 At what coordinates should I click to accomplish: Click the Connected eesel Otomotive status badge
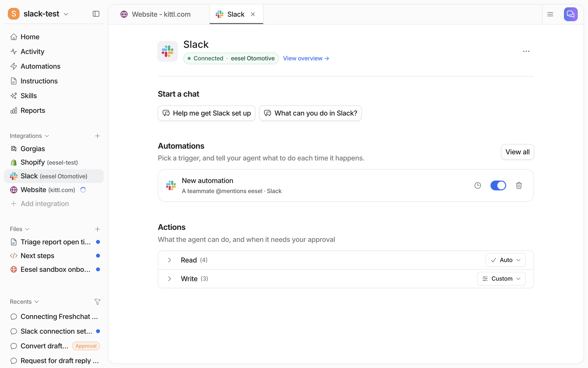[231, 58]
